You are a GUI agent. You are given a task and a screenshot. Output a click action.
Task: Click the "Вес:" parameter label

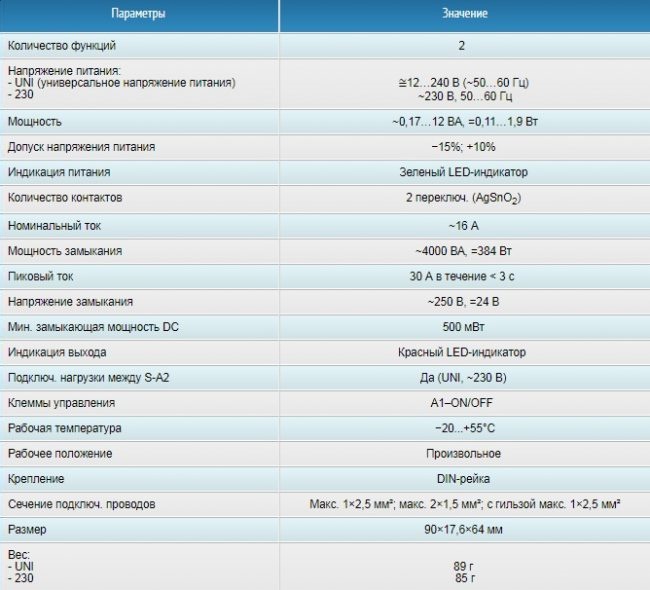(x=20, y=553)
